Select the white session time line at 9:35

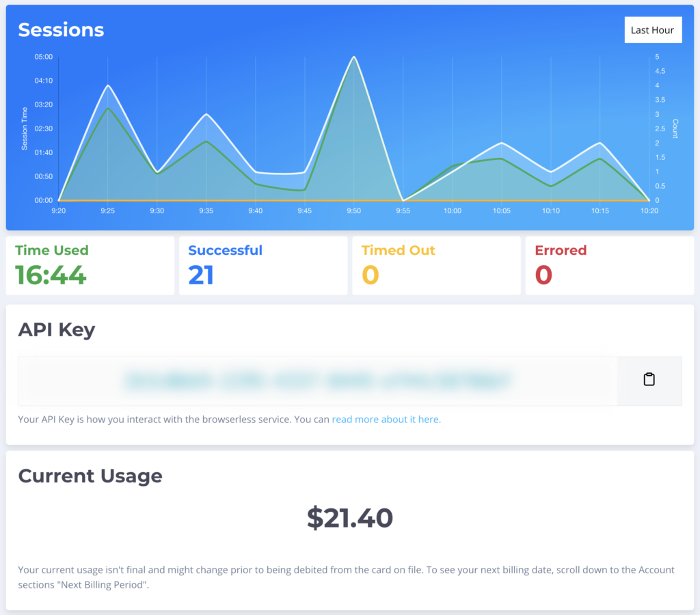point(206,114)
